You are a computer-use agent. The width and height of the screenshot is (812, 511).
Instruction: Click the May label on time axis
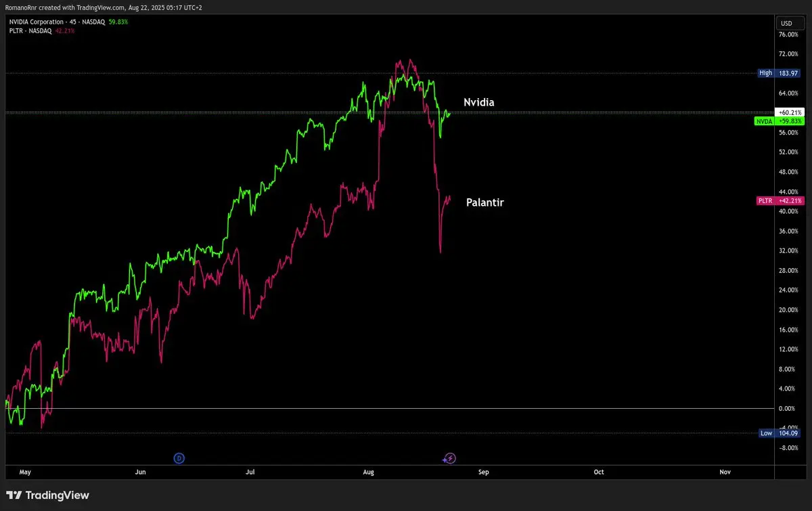pos(26,471)
